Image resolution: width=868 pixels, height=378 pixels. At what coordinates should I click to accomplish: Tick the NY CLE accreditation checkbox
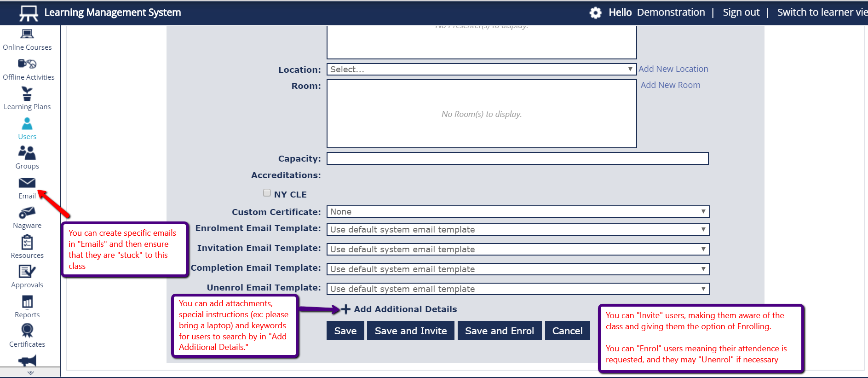tap(267, 193)
